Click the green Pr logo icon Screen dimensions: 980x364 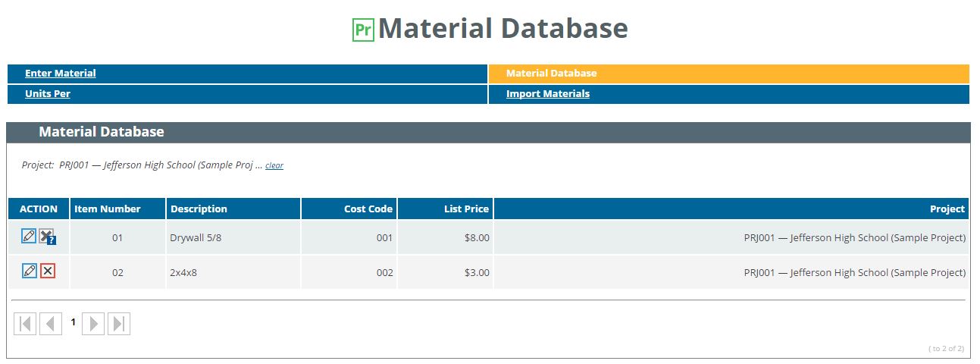363,30
